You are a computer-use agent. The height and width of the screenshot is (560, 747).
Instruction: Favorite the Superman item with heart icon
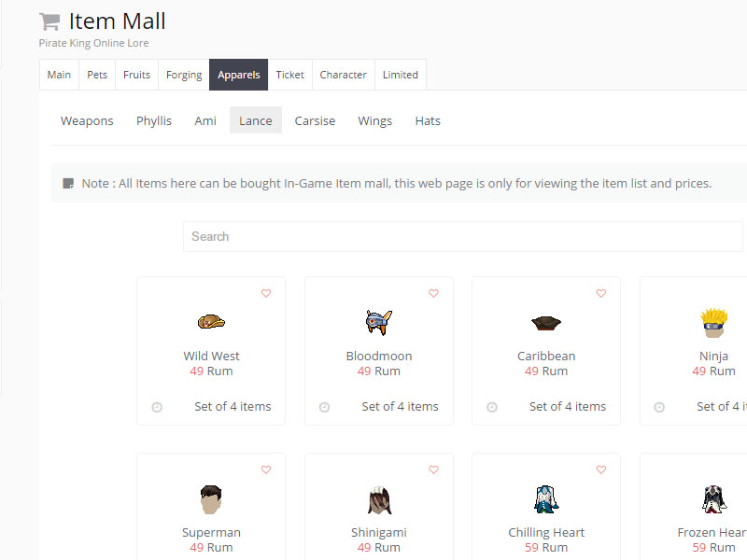coord(266,469)
